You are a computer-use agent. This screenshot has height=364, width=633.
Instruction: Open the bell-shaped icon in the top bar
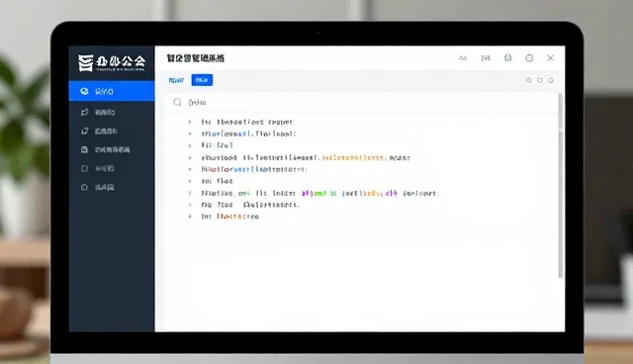(507, 58)
